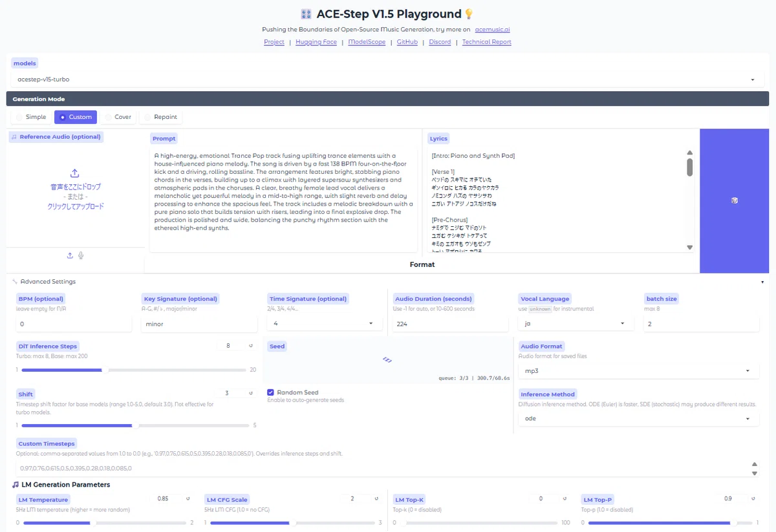Open the GitHub link
Viewport: 776px width, 532px height.
tap(407, 42)
